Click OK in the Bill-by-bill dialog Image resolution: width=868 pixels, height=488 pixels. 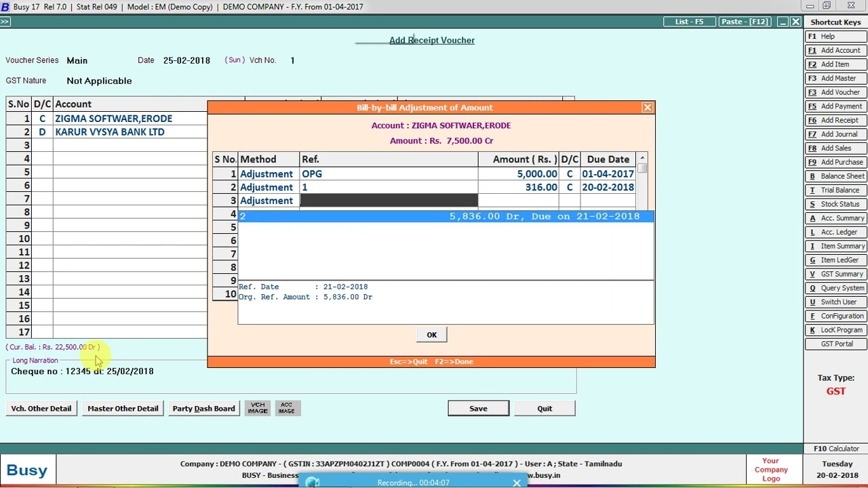[x=432, y=335]
